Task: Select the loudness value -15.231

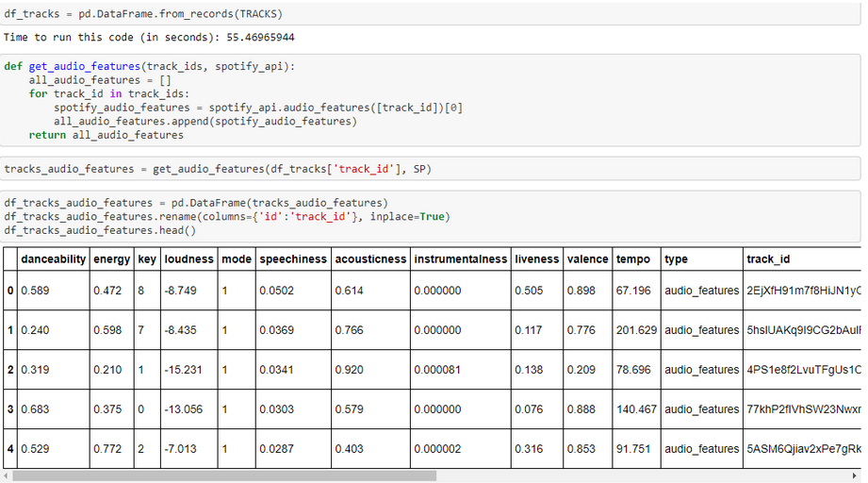Action: (x=183, y=370)
